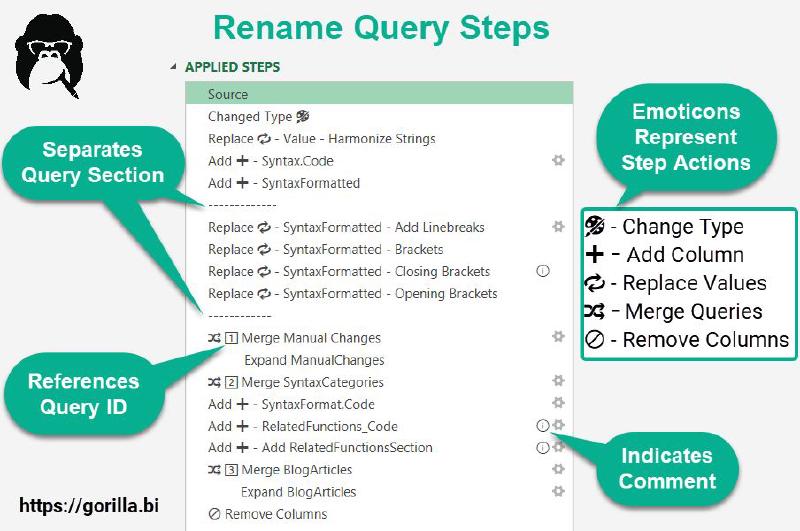Select the Merge SyntaxCategories step

click(x=379, y=382)
